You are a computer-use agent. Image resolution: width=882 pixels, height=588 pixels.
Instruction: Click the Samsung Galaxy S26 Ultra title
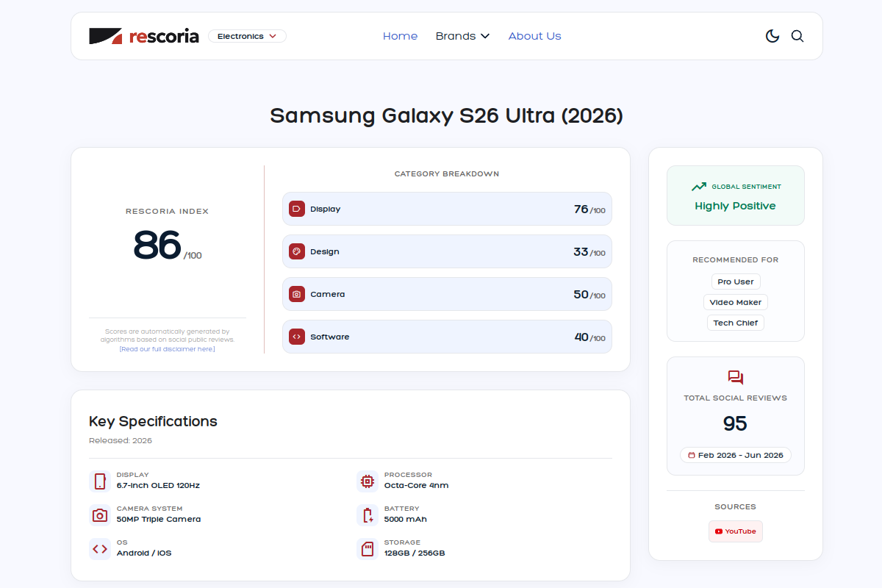click(x=446, y=116)
